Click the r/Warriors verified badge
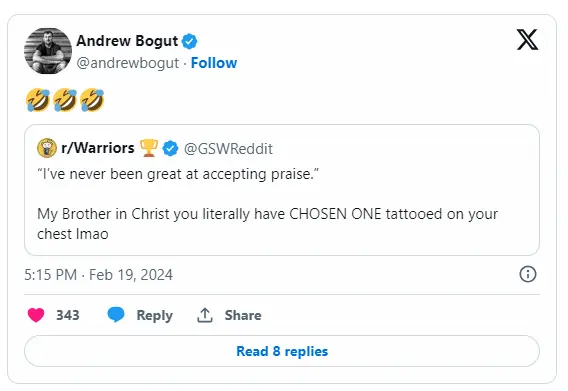Viewport: 568px width, 391px height. pos(170,149)
